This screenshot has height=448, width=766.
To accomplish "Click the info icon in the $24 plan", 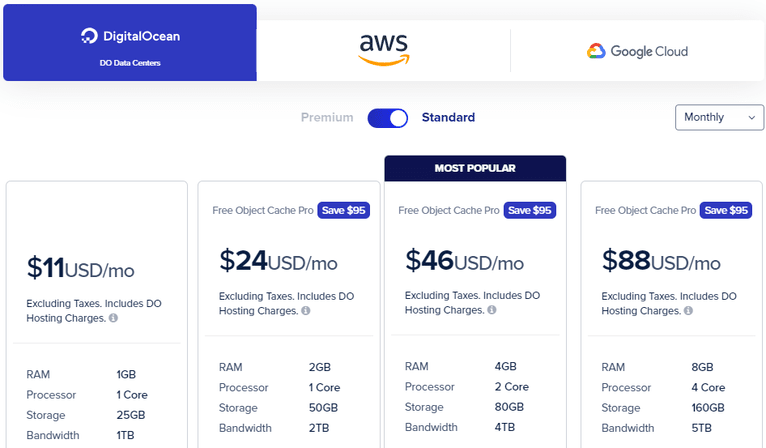I will pyautogui.click(x=306, y=311).
